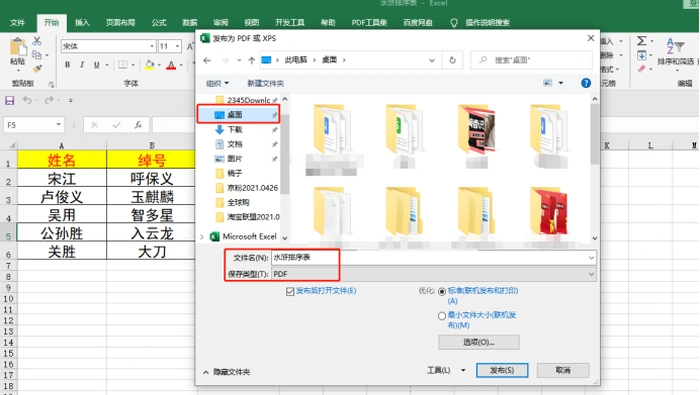Viewport: 700px width, 395px height.
Task: Click the Sort and Filter icon
Action: pos(675,46)
